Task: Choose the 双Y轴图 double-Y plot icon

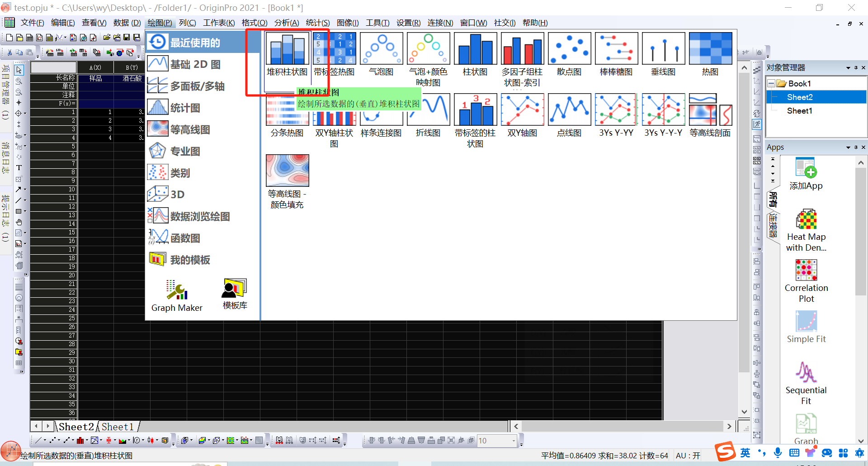Action: pyautogui.click(x=522, y=110)
